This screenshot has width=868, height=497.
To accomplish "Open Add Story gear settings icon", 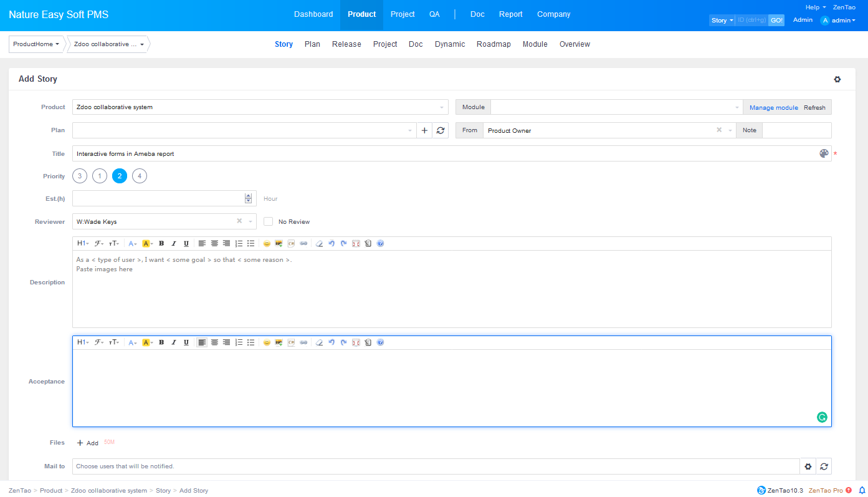I will tap(837, 79).
